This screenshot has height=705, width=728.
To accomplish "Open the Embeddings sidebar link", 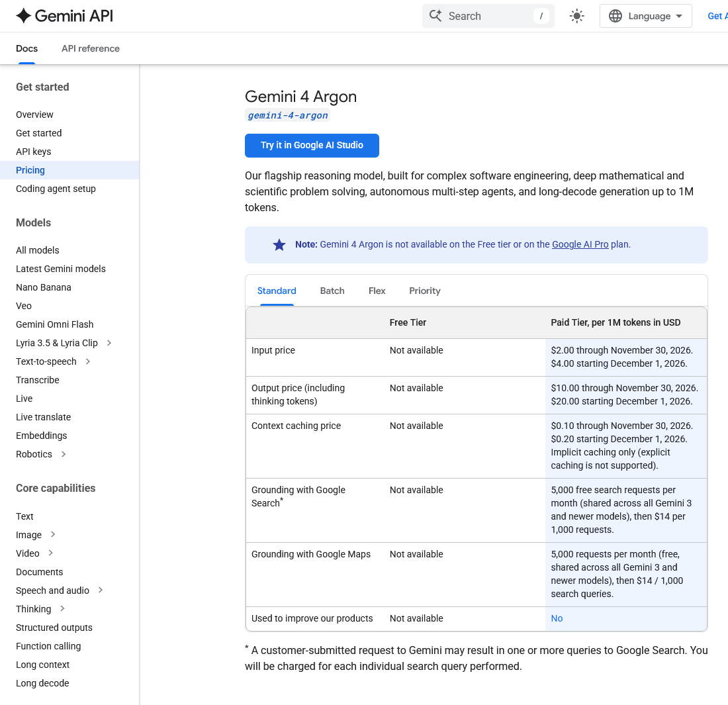I will pos(41,436).
